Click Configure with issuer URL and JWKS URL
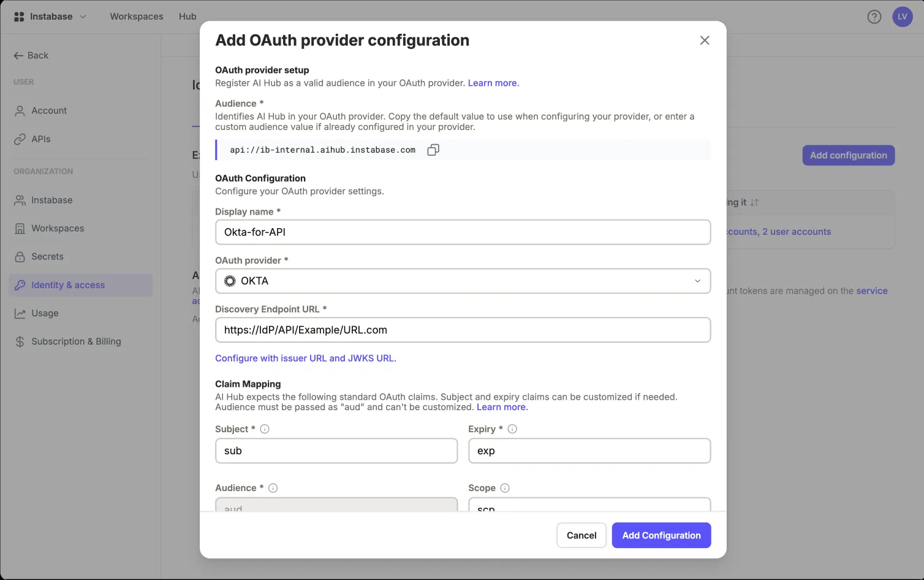This screenshot has width=924, height=580. pos(306,359)
